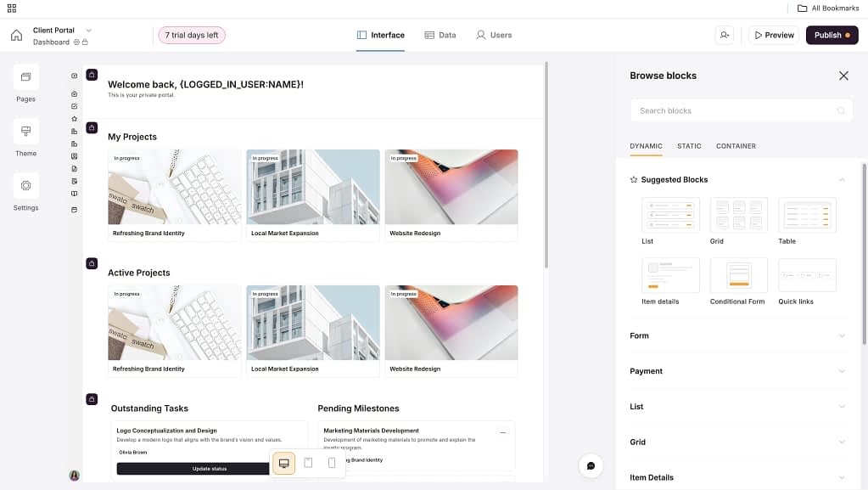Click the lock badge beside the Welcome back header
This screenshot has width=868, height=490.
point(92,75)
